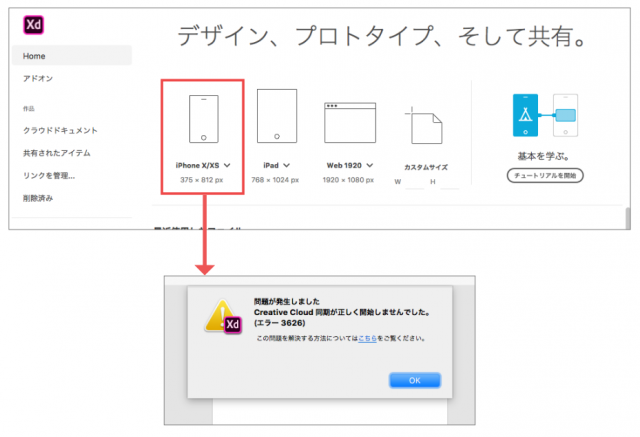The image size is (640, 437).
Task: Select the custom size artboard icon
Action: (x=424, y=125)
